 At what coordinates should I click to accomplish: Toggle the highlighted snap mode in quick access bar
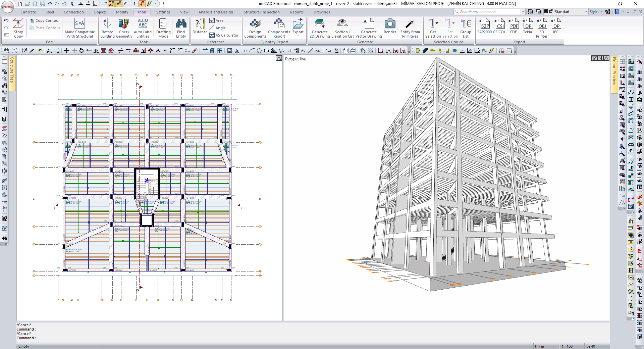pyautogui.click(x=111, y=4)
